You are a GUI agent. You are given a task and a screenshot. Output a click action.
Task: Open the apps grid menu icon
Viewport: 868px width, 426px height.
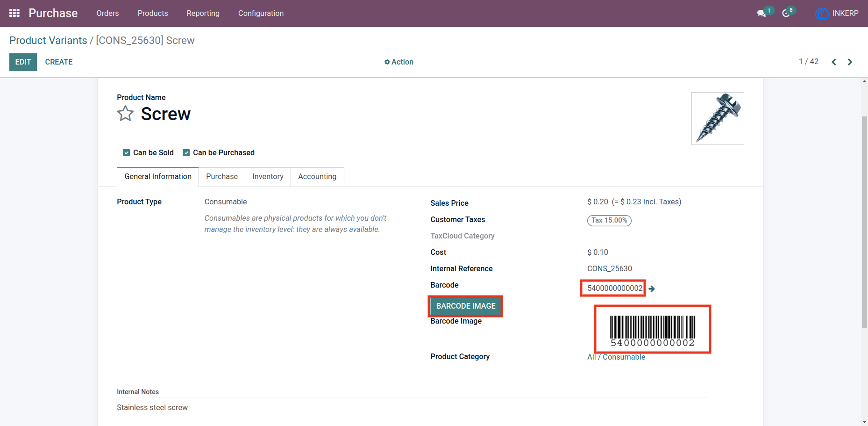(x=14, y=13)
